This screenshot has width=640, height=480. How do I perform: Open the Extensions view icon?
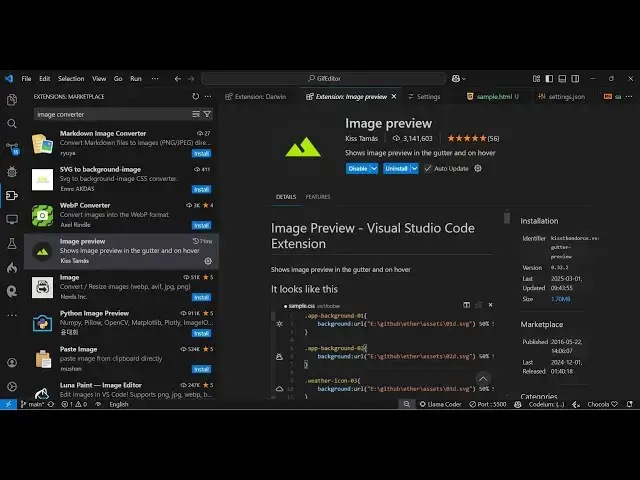point(12,196)
